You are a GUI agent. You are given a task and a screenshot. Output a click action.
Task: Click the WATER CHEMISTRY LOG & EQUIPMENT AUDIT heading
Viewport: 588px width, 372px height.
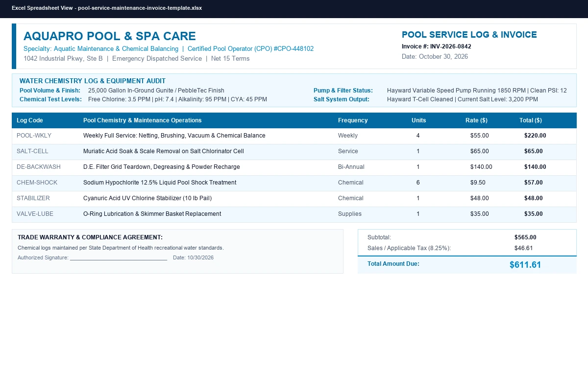click(93, 81)
